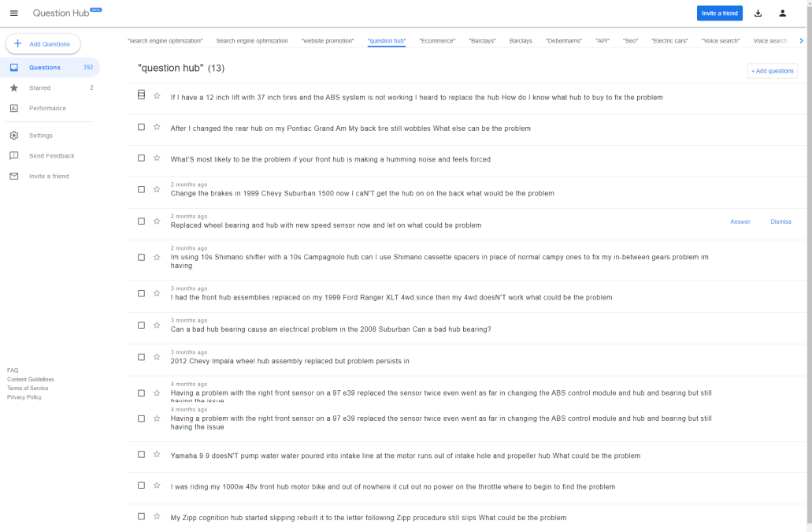Click the Performance chart icon
Viewport: 812px width, 532px height.
14,108
